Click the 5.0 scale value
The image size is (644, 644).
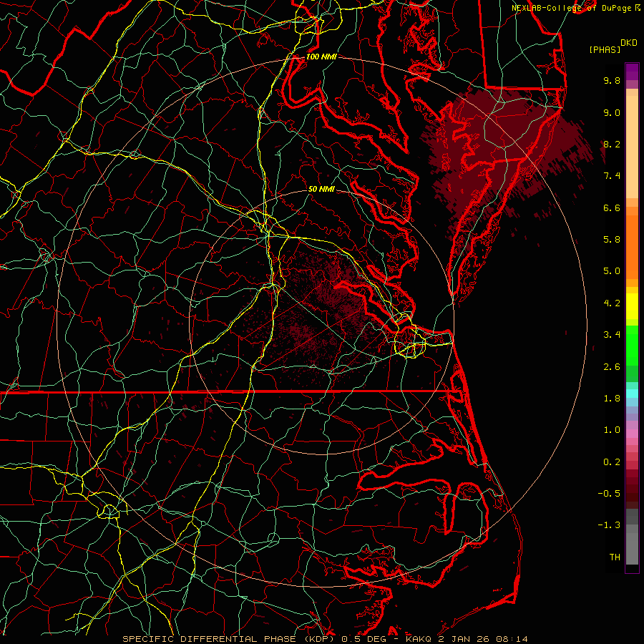coord(612,271)
